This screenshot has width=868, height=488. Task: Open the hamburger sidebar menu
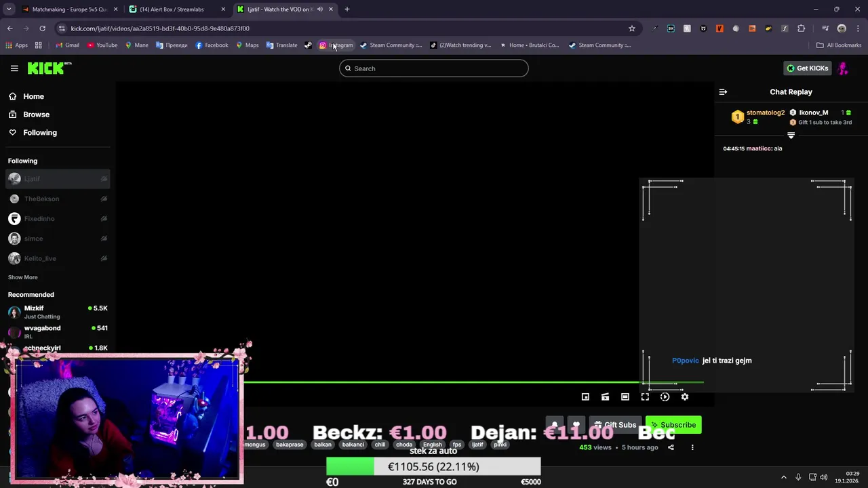tap(14, 68)
